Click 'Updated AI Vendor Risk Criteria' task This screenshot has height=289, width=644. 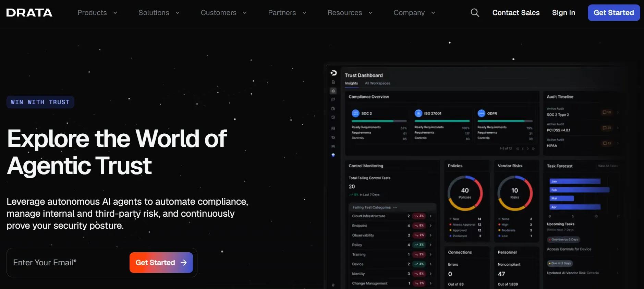(x=573, y=273)
